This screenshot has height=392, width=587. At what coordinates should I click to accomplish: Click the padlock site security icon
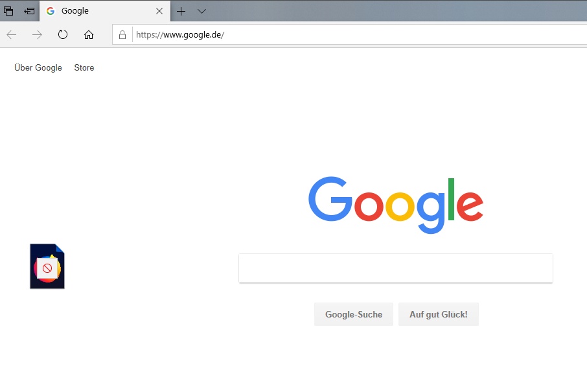coord(122,35)
